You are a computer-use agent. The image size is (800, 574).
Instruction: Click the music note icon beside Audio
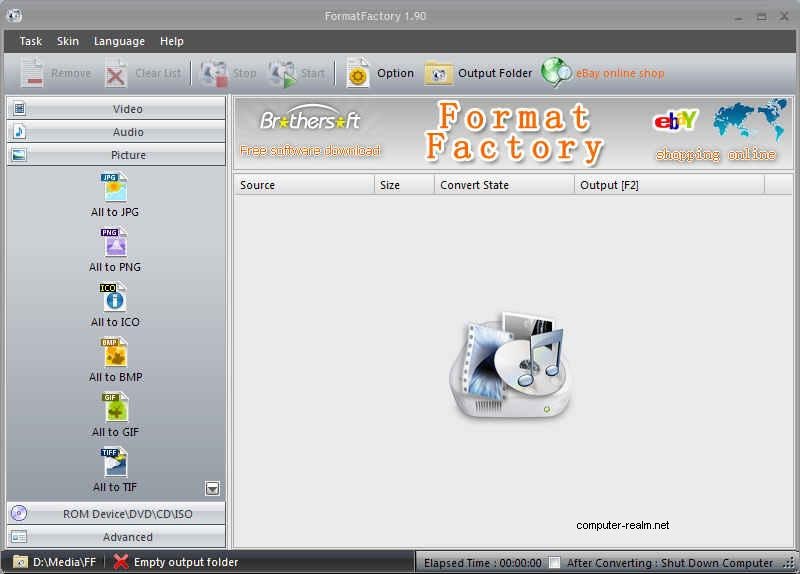point(19,132)
